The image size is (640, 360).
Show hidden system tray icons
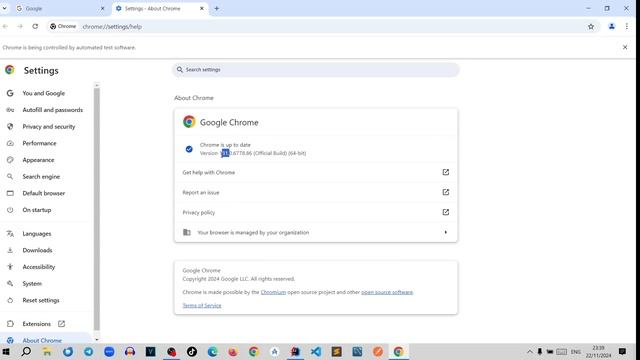pyautogui.click(x=529, y=351)
